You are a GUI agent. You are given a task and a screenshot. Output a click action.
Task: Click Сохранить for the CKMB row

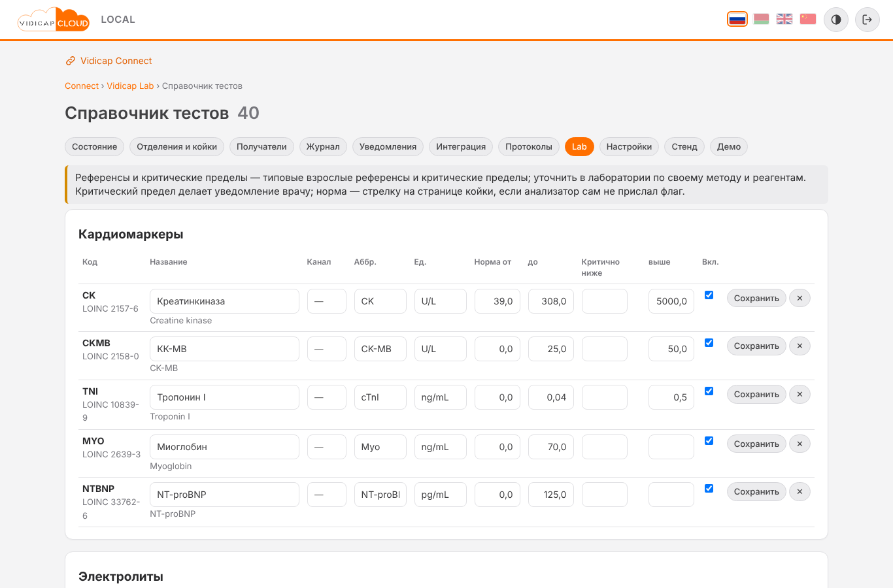coord(756,346)
